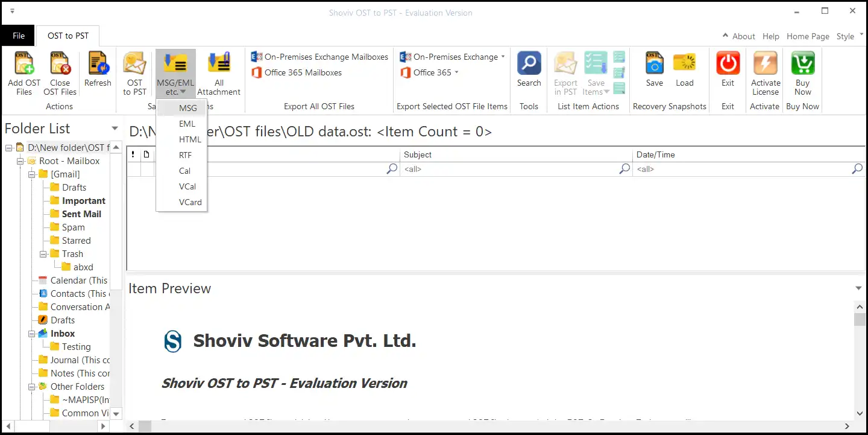Click the item type column header icon

click(x=146, y=154)
